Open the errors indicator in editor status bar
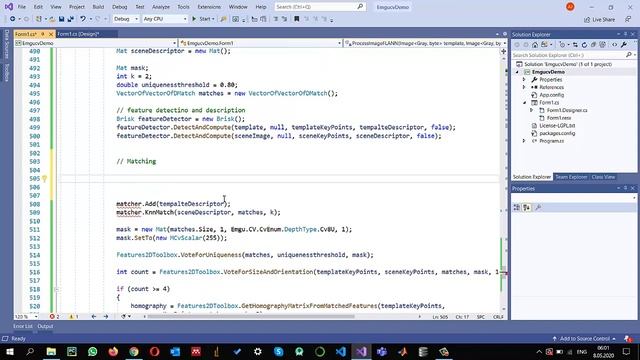The width and height of the screenshot is (640, 360). coord(54,317)
